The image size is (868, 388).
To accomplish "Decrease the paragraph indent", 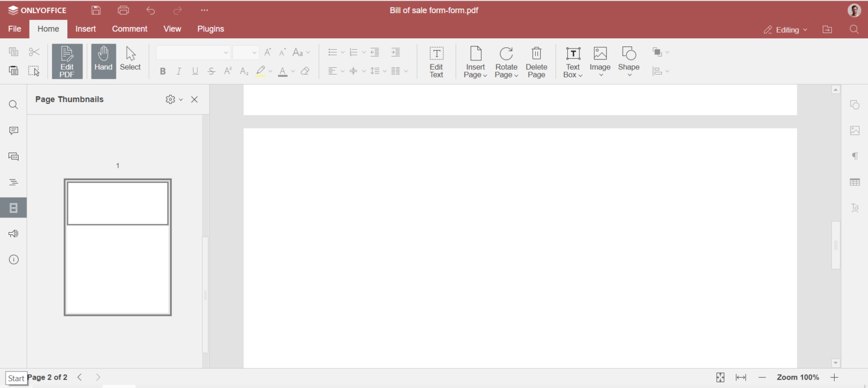I will point(375,53).
